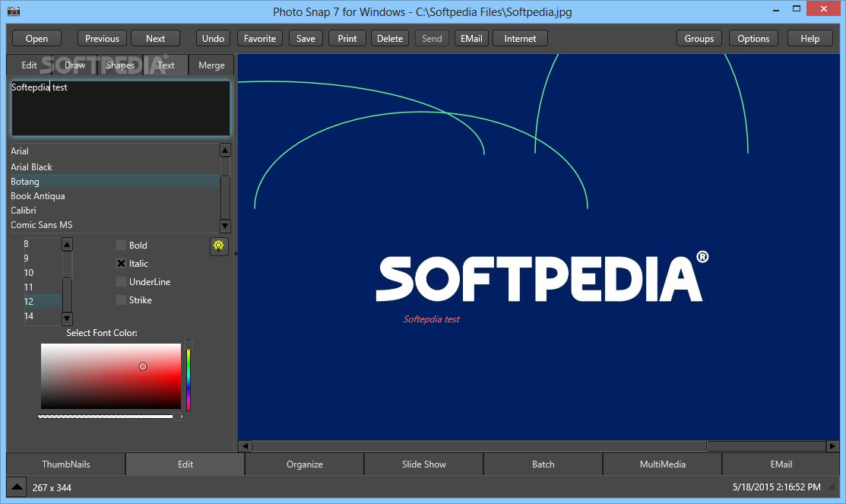Click the 267 x 344 size status text

tap(52, 488)
